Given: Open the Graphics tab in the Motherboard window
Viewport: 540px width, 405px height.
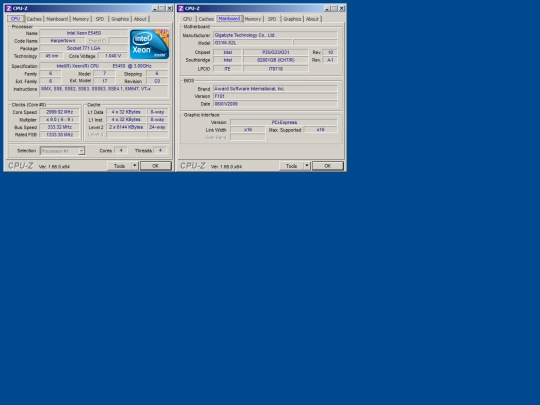Looking at the screenshot, I should [x=292, y=19].
